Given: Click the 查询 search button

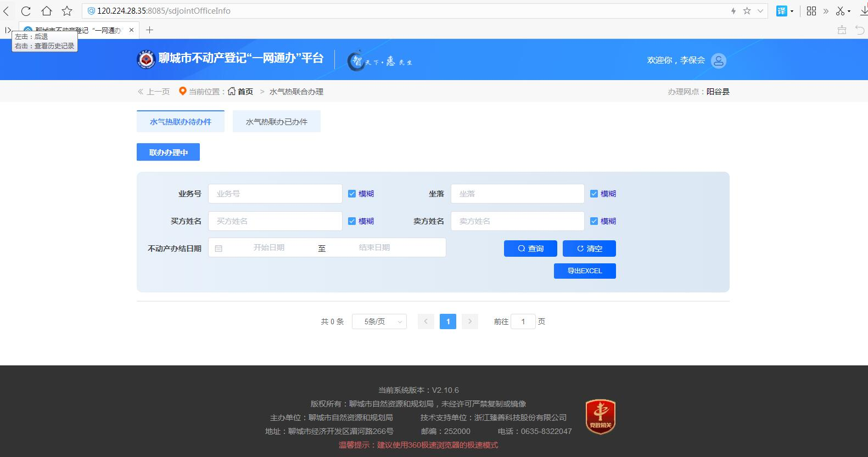Looking at the screenshot, I should coord(530,249).
